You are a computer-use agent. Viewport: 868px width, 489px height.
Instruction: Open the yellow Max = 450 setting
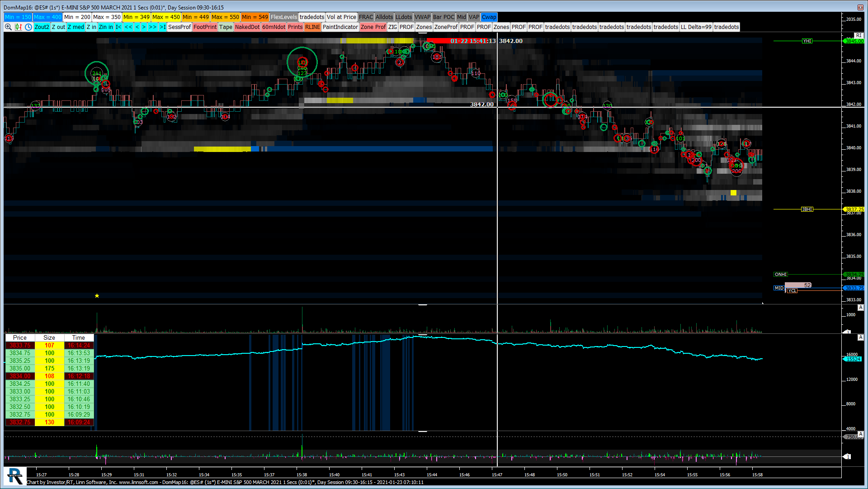[166, 17]
